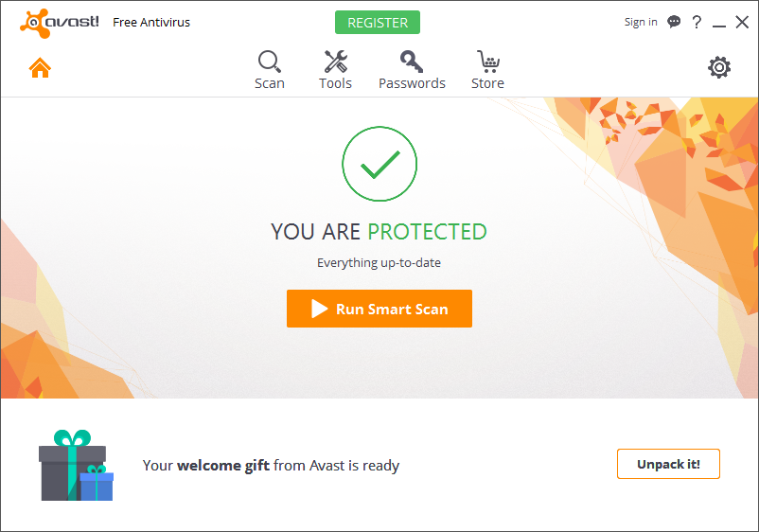Go to the orange Home icon

[39, 68]
